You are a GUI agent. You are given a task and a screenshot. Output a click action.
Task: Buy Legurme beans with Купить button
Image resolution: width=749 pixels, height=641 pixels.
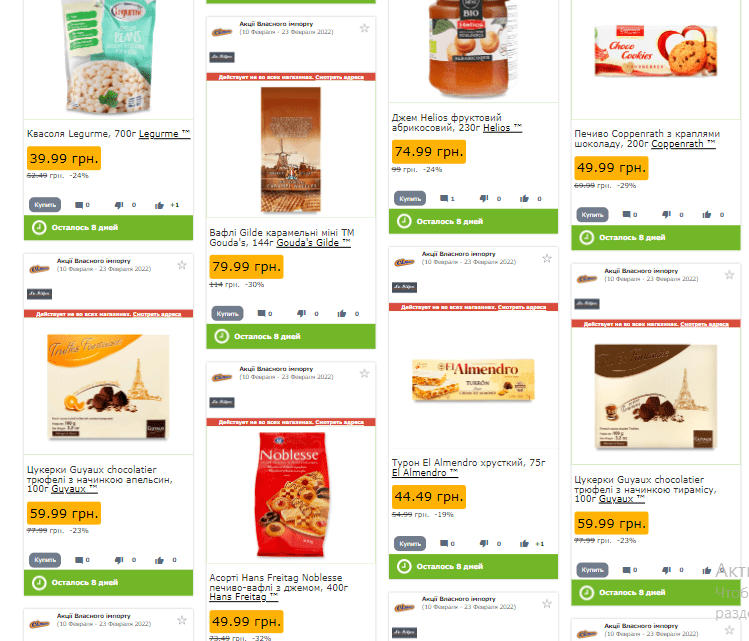click(x=45, y=205)
